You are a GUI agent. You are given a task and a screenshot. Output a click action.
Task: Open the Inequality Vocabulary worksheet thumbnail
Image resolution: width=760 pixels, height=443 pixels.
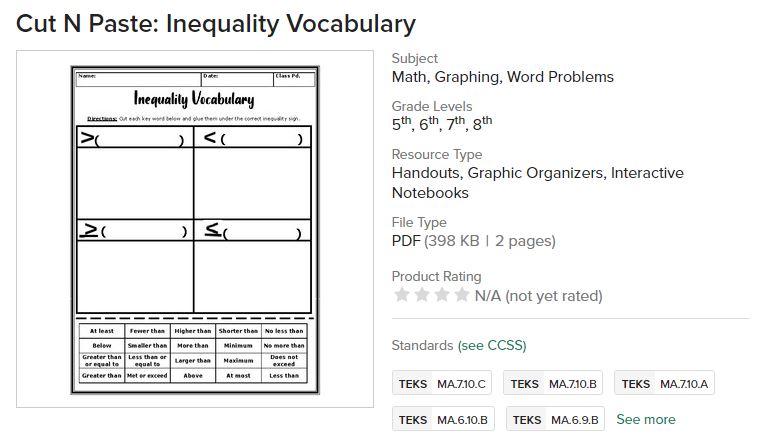tap(195, 229)
